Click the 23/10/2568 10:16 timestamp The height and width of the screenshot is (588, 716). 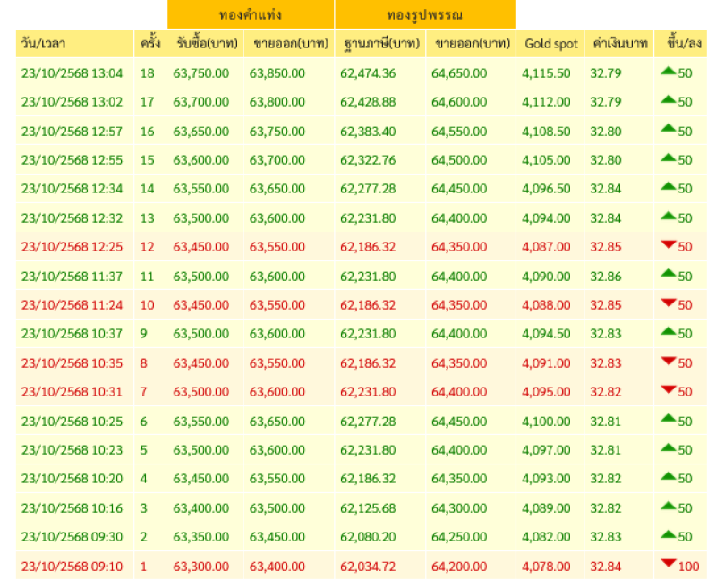click(x=72, y=508)
